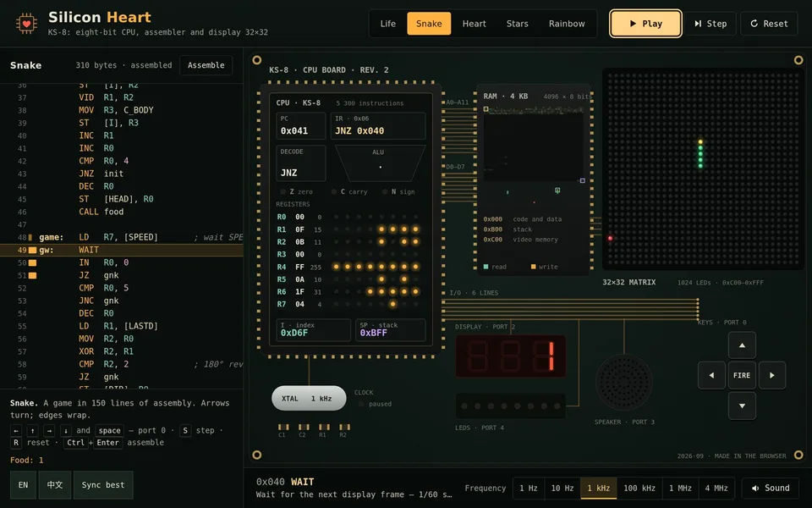The height and width of the screenshot is (508, 812).
Task: Click the red seven-segment display
Action: click(511, 356)
